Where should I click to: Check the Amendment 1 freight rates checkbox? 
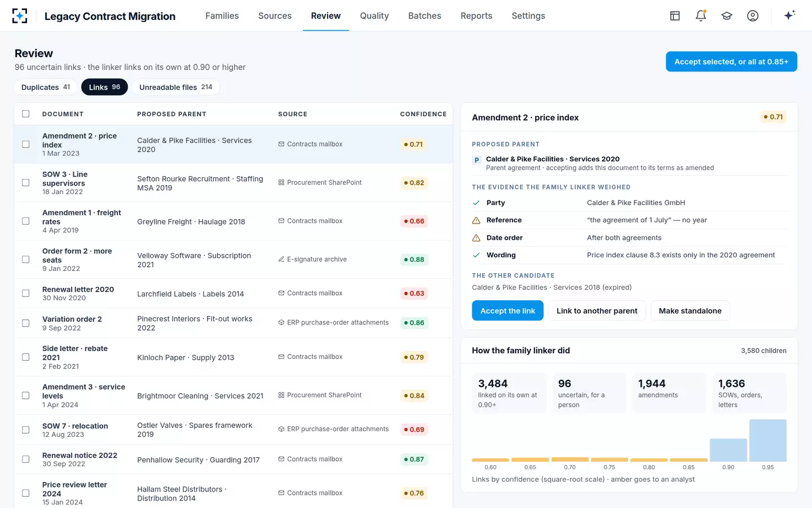(26, 221)
